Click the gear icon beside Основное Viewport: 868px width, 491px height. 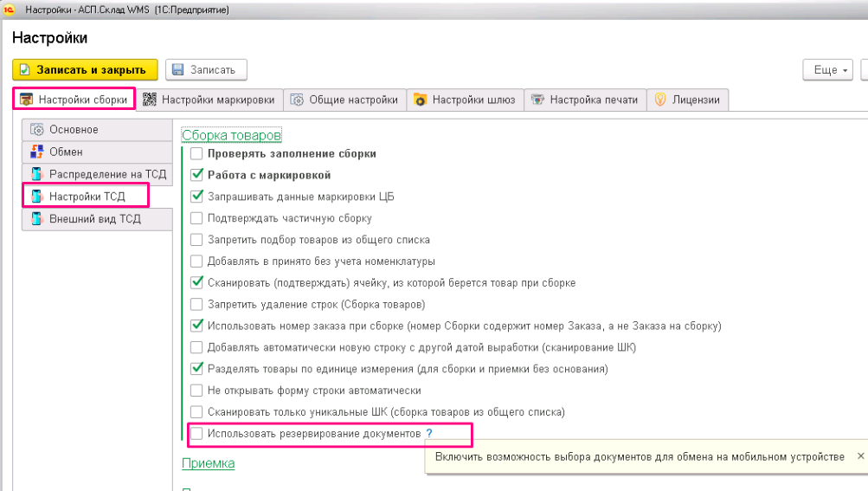37,130
